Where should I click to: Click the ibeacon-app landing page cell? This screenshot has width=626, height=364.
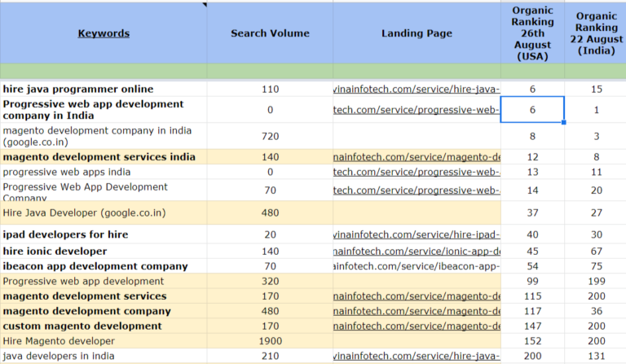click(x=417, y=266)
